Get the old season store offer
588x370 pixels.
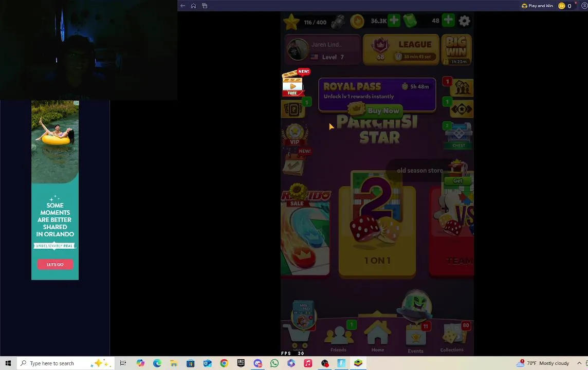tap(458, 181)
